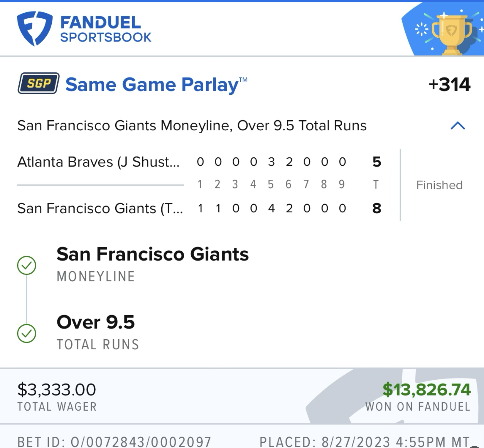Click the $13,826.74 winnings amount
This screenshot has width=484, height=448.
coord(426,389)
